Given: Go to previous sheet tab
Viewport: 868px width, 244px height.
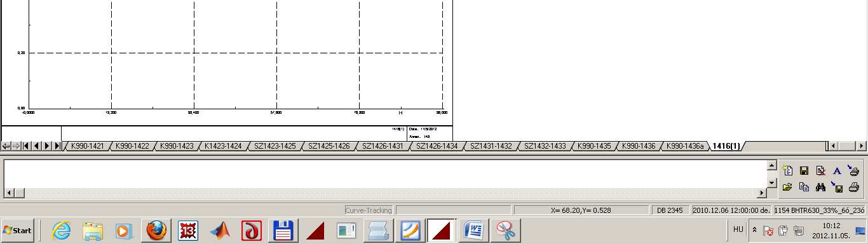Looking at the screenshot, I should [x=36, y=146].
